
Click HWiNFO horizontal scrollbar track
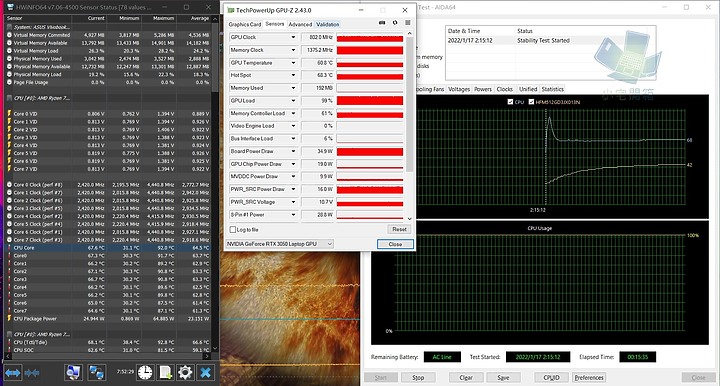(107, 356)
